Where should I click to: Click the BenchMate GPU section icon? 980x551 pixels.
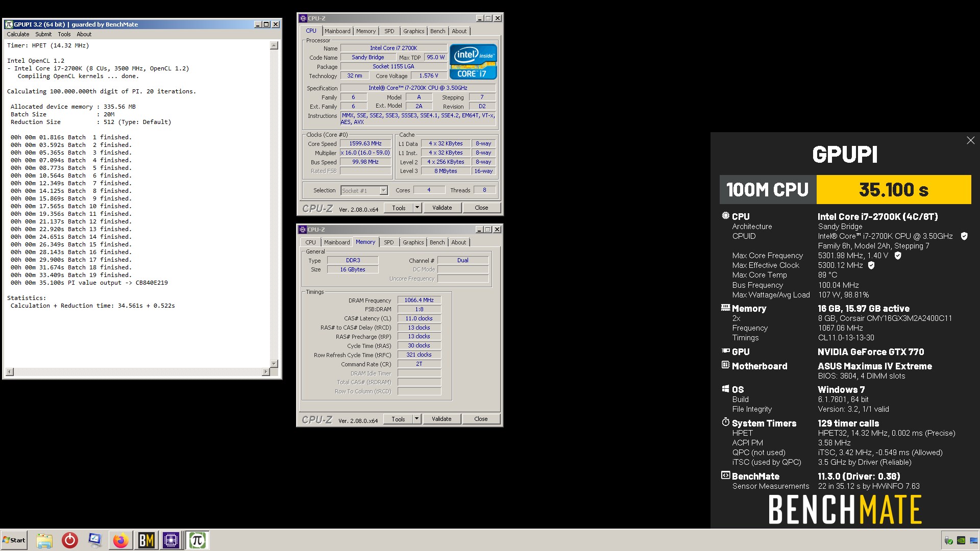click(725, 351)
